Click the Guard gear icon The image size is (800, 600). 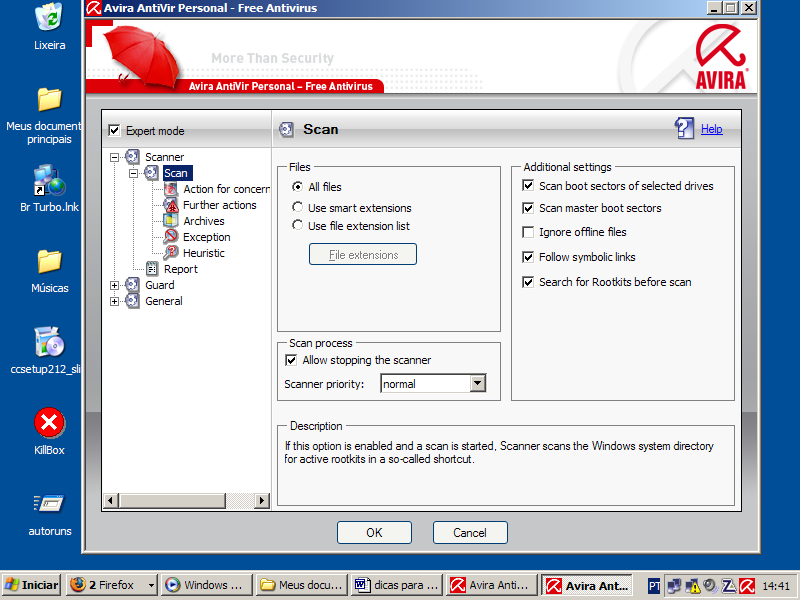pyautogui.click(x=132, y=285)
